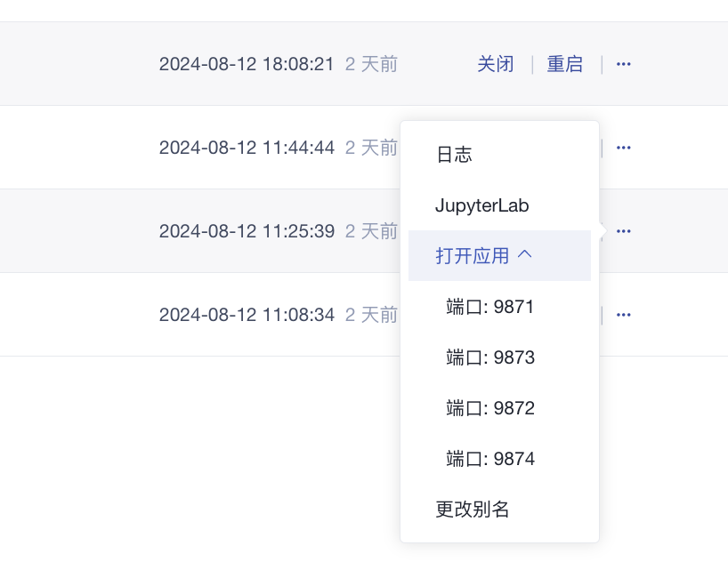Open more options for the 18:08:21 row
The width and height of the screenshot is (728, 578).
tap(623, 64)
